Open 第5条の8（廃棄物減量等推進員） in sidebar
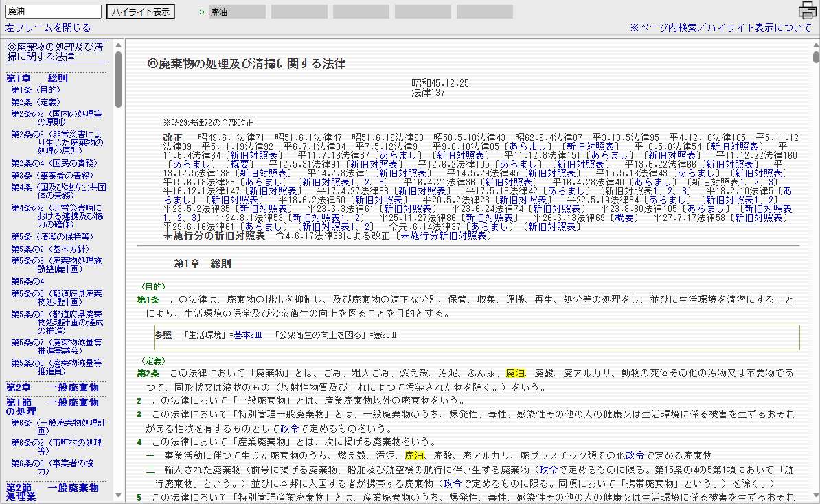Image resolution: width=820 pixels, height=504 pixels. pyautogui.click(x=56, y=367)
